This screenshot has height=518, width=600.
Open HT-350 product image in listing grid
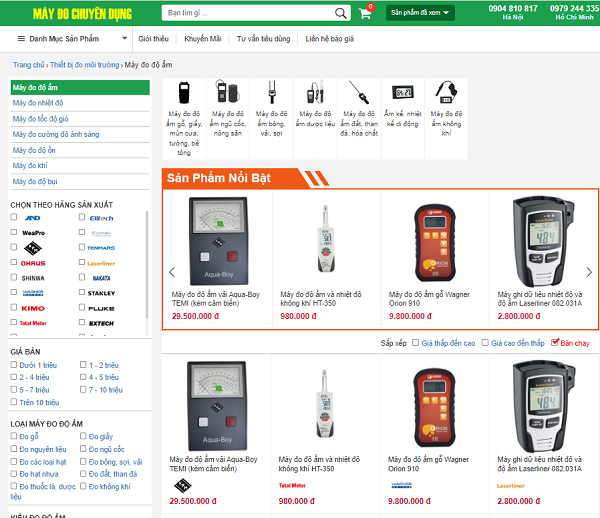(325, 404)
